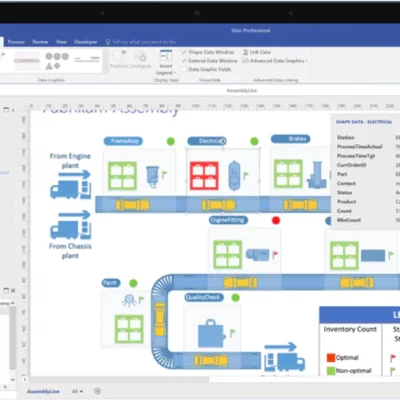The width and height of the screenshot is (400, 400).
Task: Select the red Electrical inventory icon
Action: pos(204,176)
